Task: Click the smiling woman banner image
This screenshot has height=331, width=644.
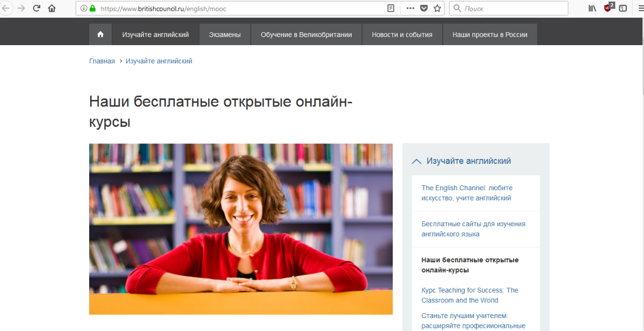Action: [x=240, y=229]
